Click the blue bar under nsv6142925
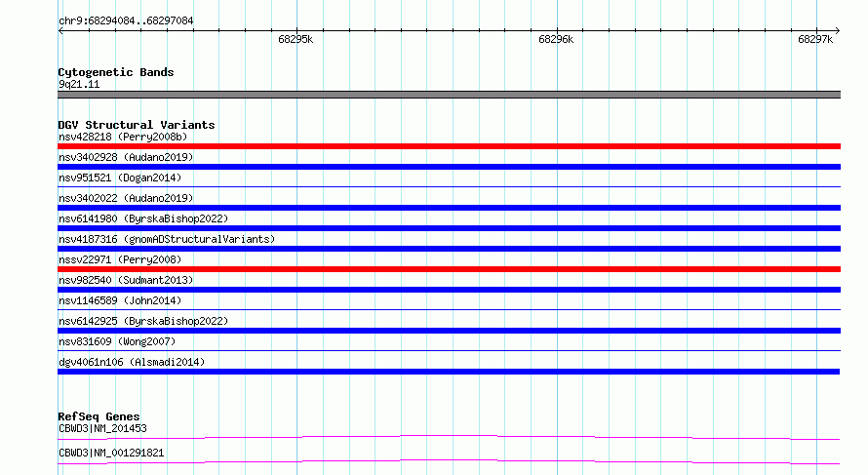The height and width of the screenshot is (475, 868). pos(449,331)
